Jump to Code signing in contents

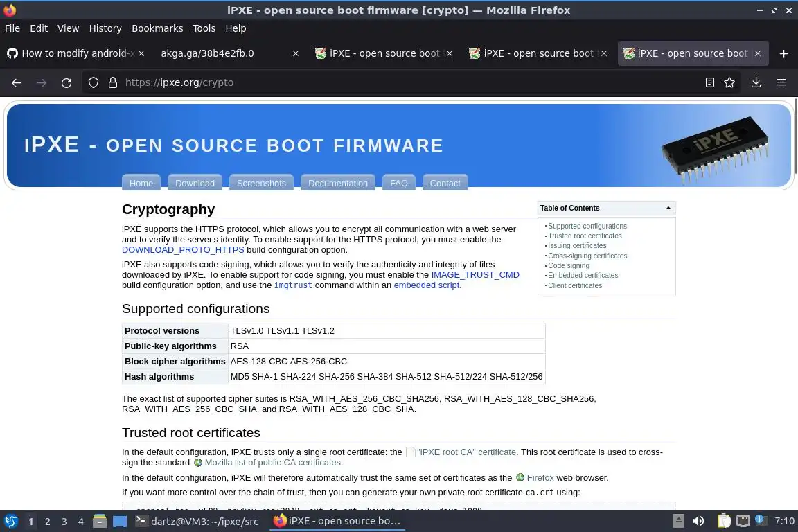coord(569,265)
